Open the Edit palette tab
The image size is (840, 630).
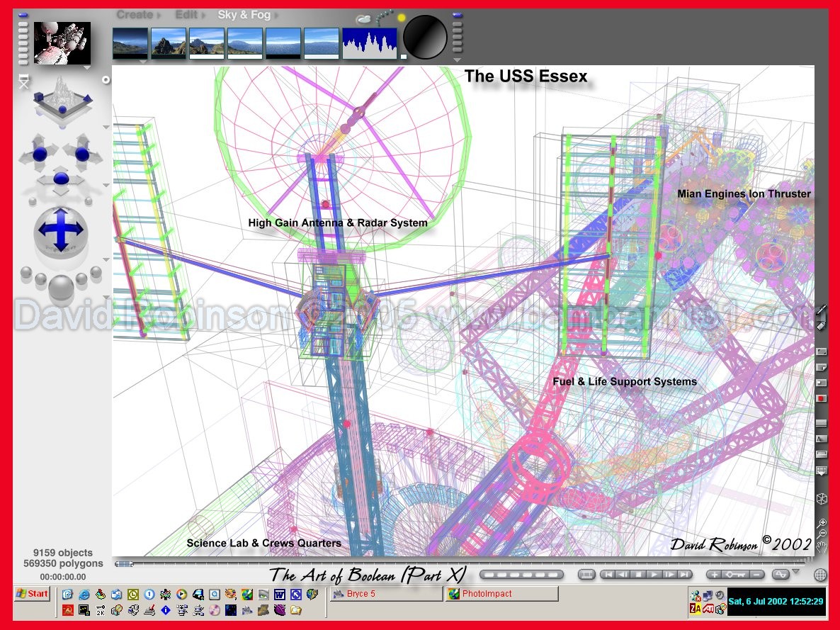pos(186,14)
